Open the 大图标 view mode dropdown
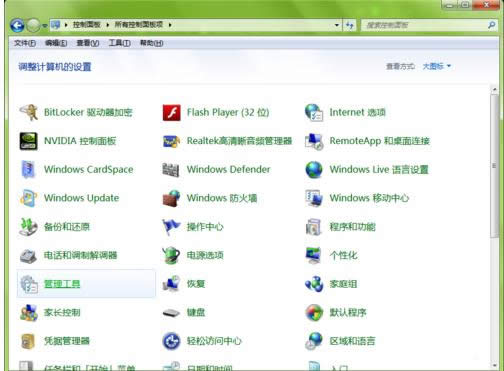This screenshot has height=371, width=504. pyautogui.click(x=437, y=66)
